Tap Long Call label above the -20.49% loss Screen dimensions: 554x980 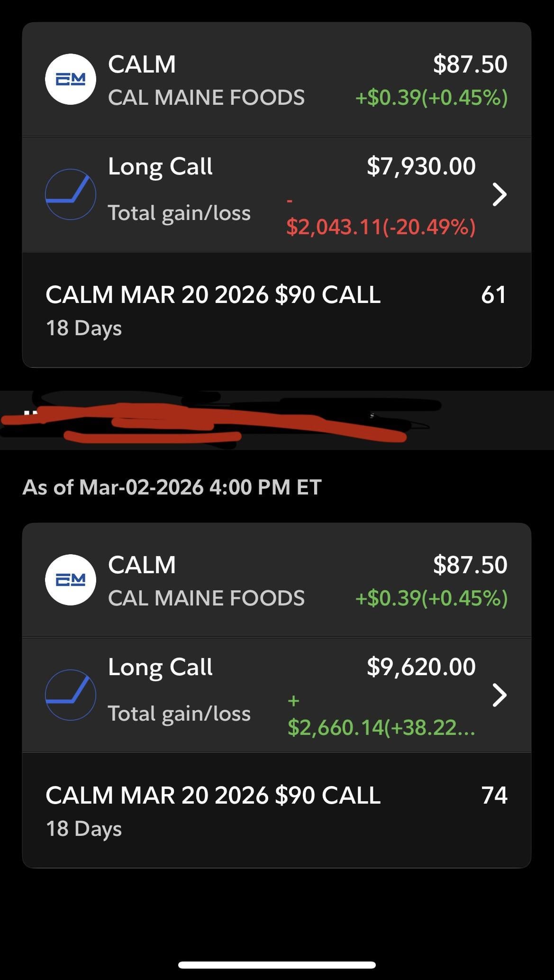point(160,166)
